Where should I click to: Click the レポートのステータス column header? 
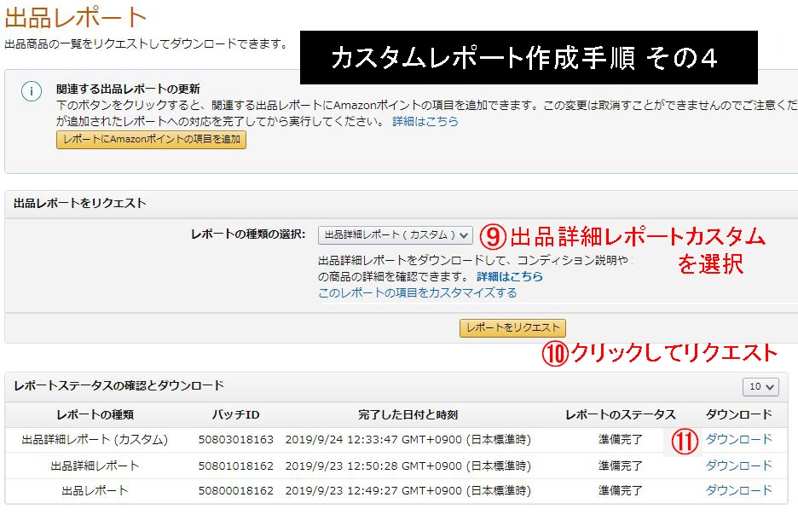[621, 415]
